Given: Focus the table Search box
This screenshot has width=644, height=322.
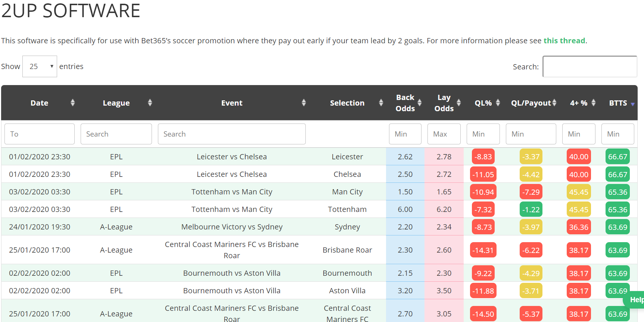Looking at the screenshot, I should [x=590, y=66].
